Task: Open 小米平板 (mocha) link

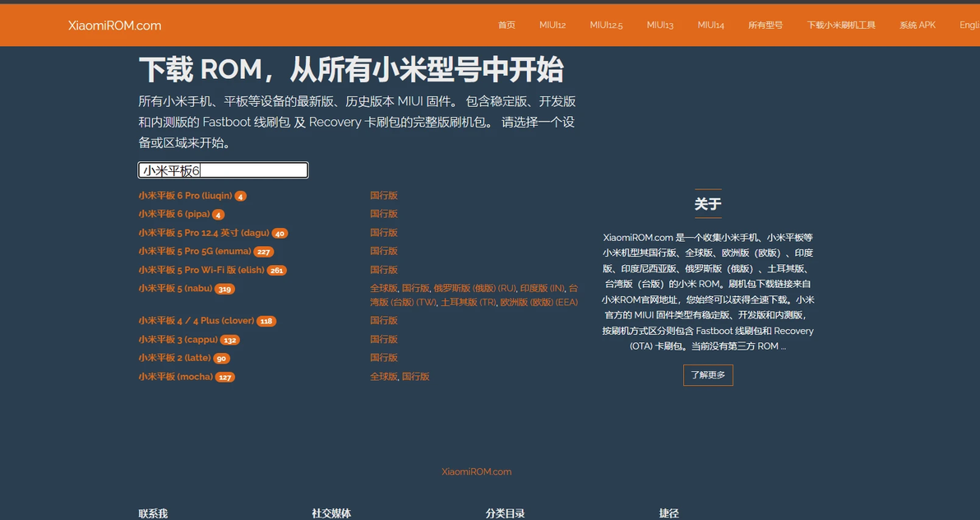Action: (x=176, y=377)
